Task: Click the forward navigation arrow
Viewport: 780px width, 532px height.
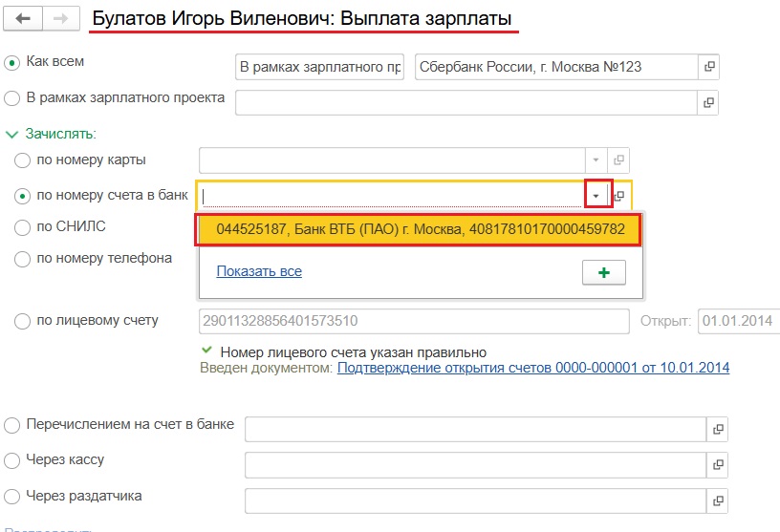Action: [x=59, y=19]
